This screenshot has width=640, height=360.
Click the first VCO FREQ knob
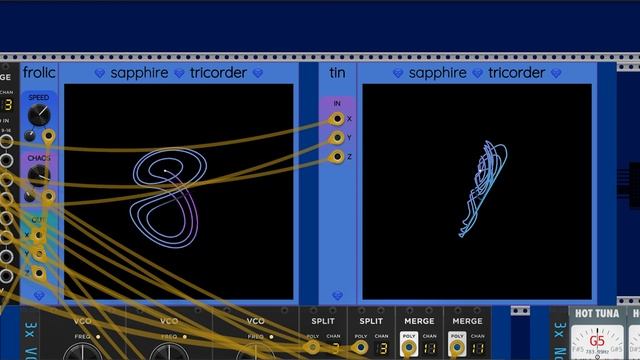pos(82,353)
